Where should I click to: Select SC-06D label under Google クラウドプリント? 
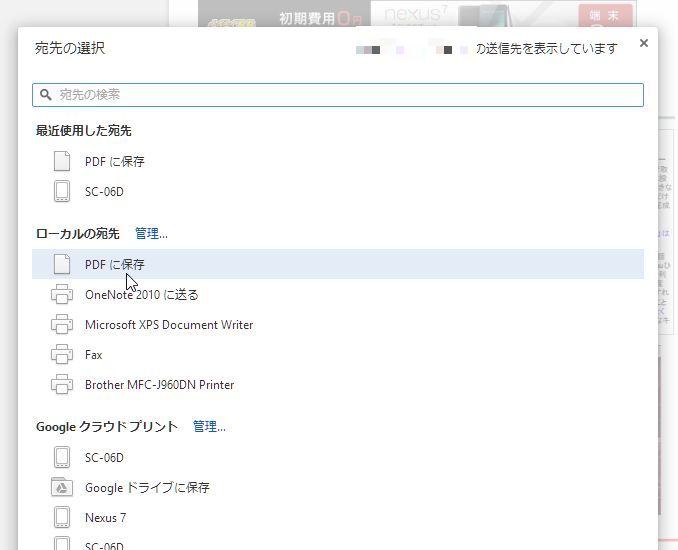tap(104, 458)
